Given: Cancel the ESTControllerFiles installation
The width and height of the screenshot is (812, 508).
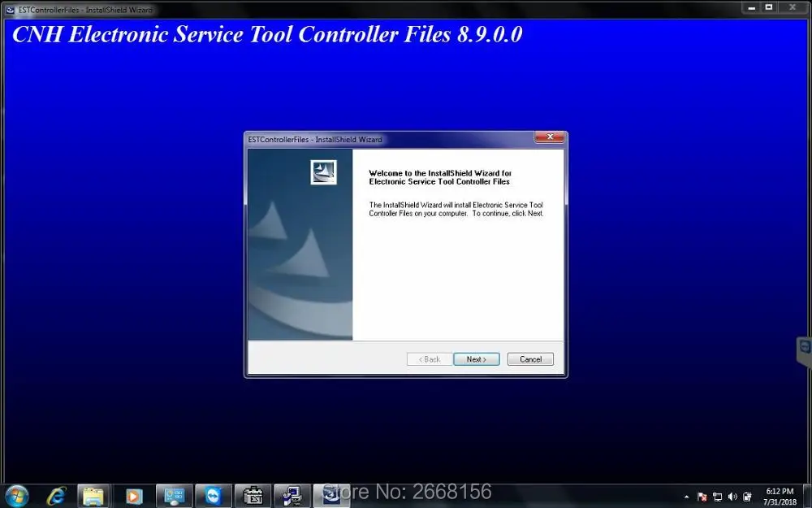Looking at the screenshot, I should pos(530,359).
